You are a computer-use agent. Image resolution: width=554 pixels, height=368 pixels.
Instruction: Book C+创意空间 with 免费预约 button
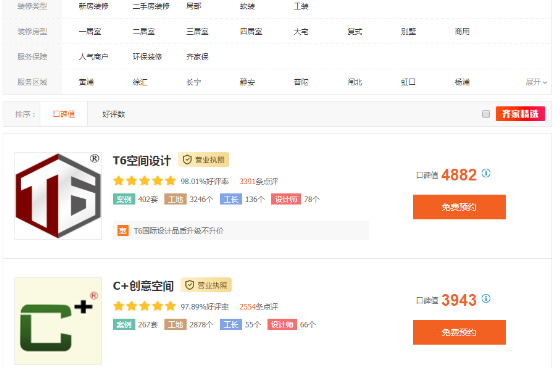[x=459, y=332]
